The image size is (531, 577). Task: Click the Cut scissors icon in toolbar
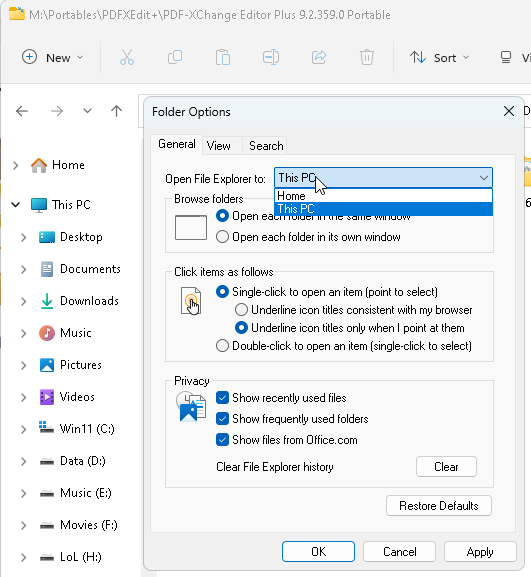127,57
